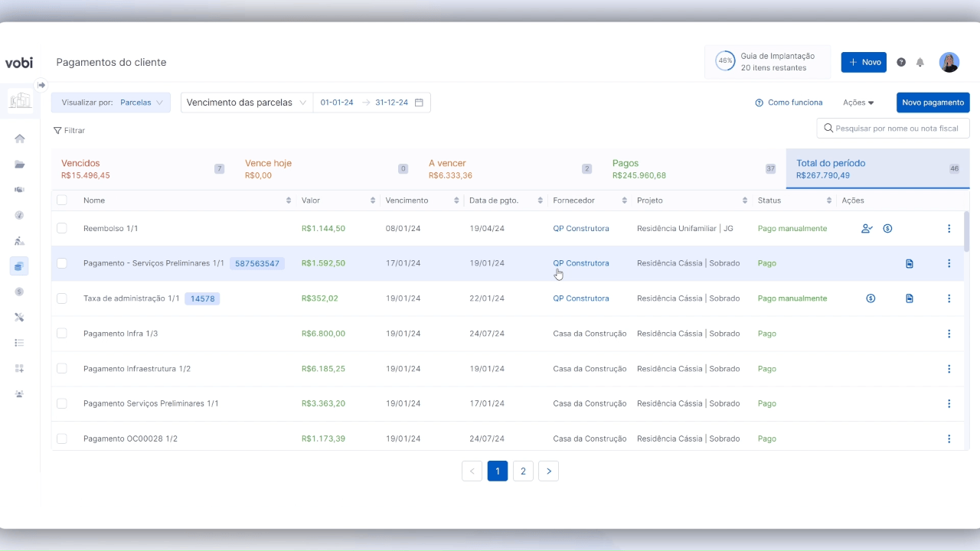
Task: Click the Novo pagamento button
Action: (933, 103)
